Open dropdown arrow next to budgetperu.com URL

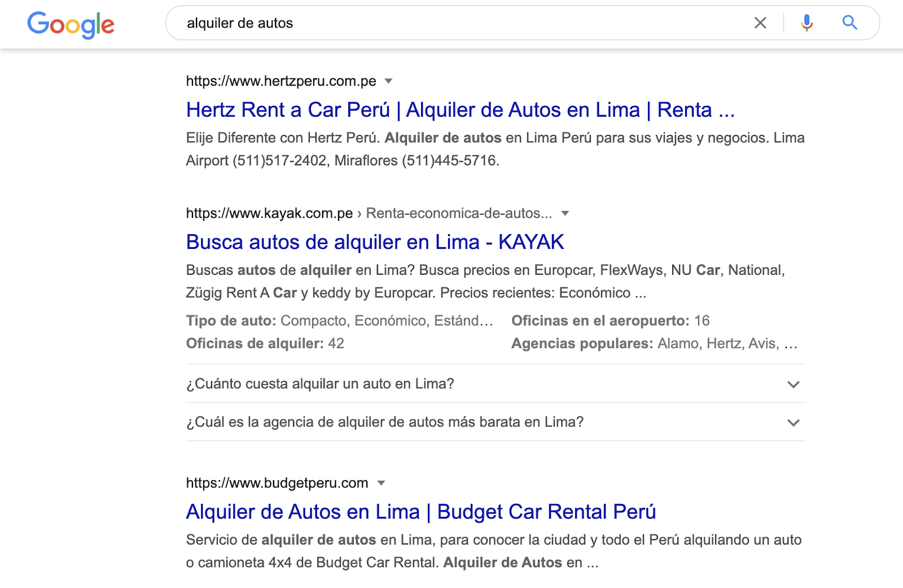[381, 483]
